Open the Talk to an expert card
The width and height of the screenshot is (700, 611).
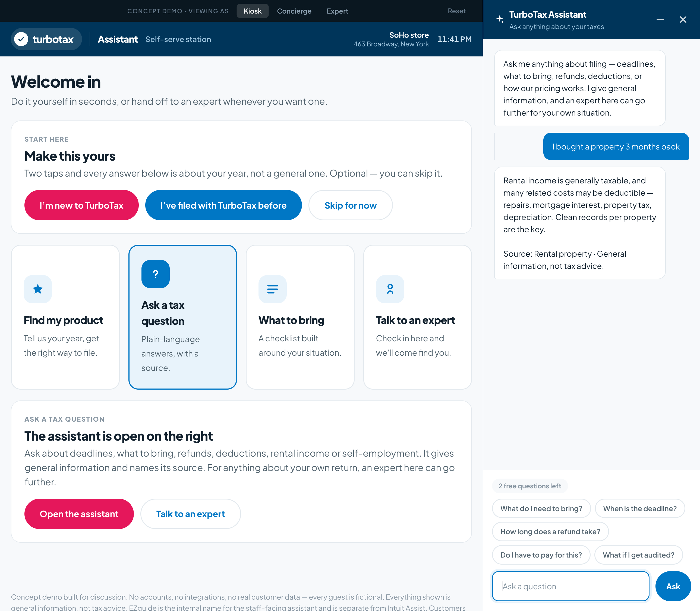(417, 317)
